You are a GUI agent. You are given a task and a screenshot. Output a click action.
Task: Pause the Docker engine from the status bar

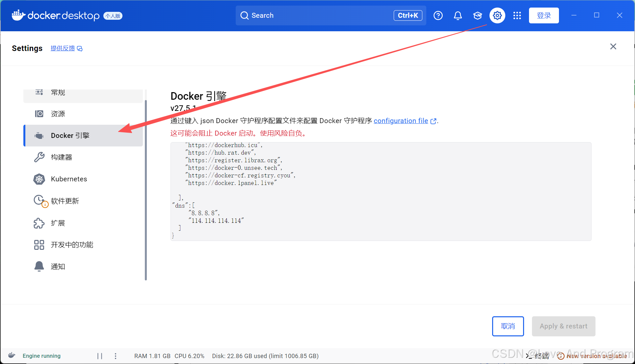[100, 356]
